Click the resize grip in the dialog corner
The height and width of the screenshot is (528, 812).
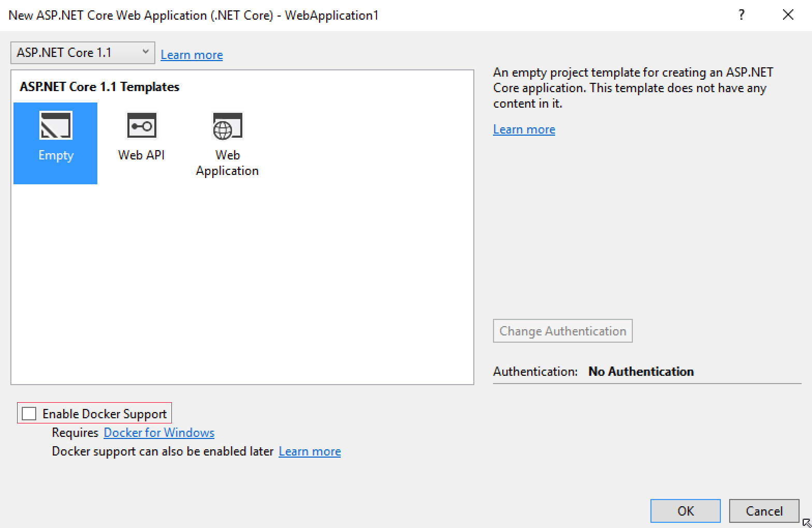coord(806,522)
